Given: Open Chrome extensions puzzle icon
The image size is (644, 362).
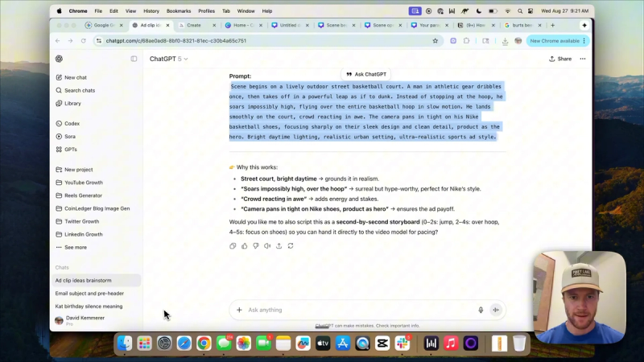Looking at the screenshot, I should click(466, 41).
